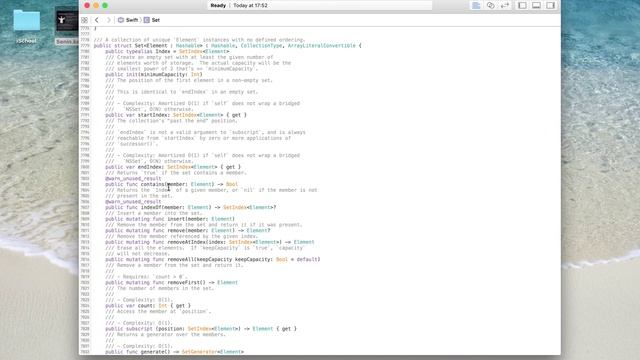Image resolution: width=640 pixels, height=360 pixels.
Task: Click 'public var count' line
Action: coord(148,305)
